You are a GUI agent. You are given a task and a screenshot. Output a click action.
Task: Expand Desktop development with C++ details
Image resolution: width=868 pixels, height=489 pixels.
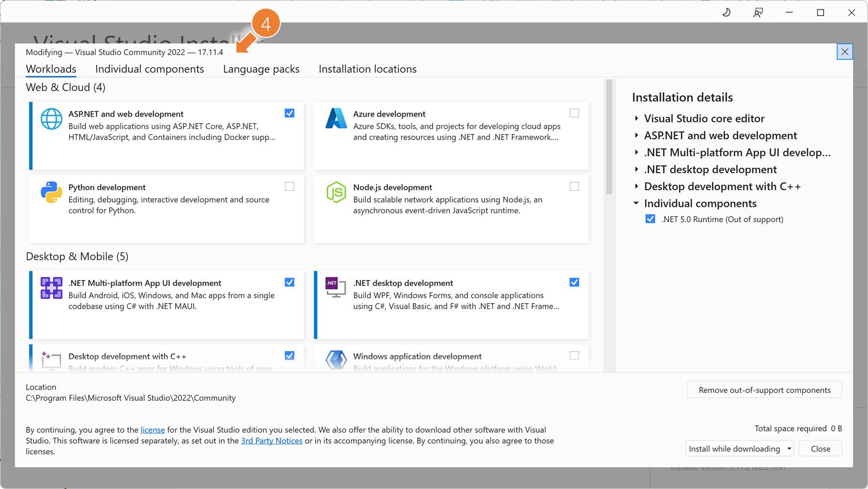click(x=636, y=187)
